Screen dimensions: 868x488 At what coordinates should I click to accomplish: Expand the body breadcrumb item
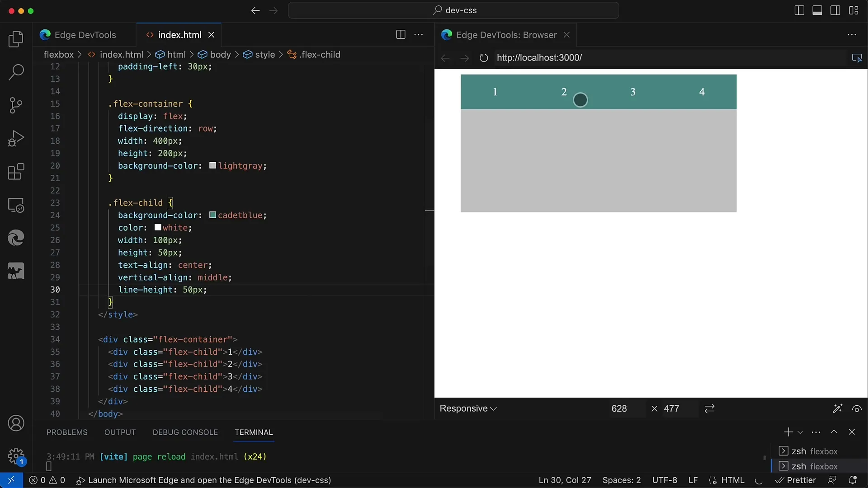click(x=214, y=55)
